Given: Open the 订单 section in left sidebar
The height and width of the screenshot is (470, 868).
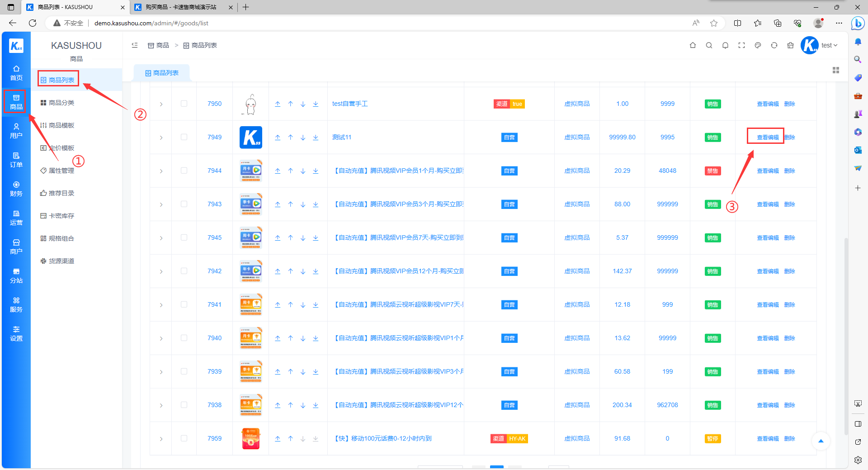Looking at the screenshot, I should pos(16,160).
